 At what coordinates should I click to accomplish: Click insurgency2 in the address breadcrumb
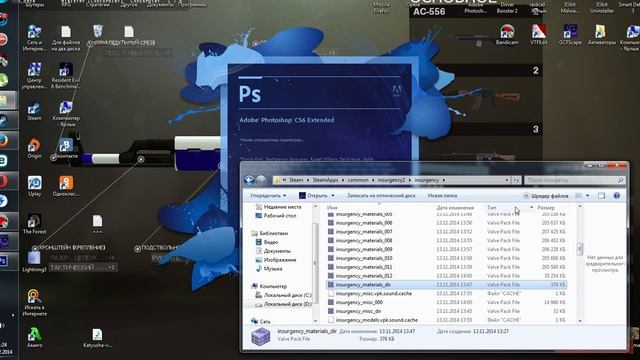391,180
